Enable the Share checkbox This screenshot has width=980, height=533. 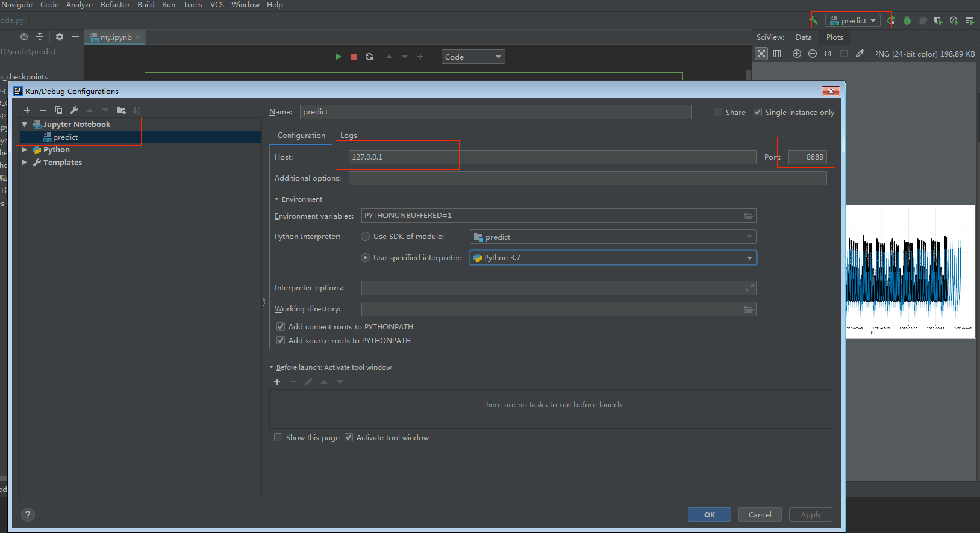[x=718, y=112]
